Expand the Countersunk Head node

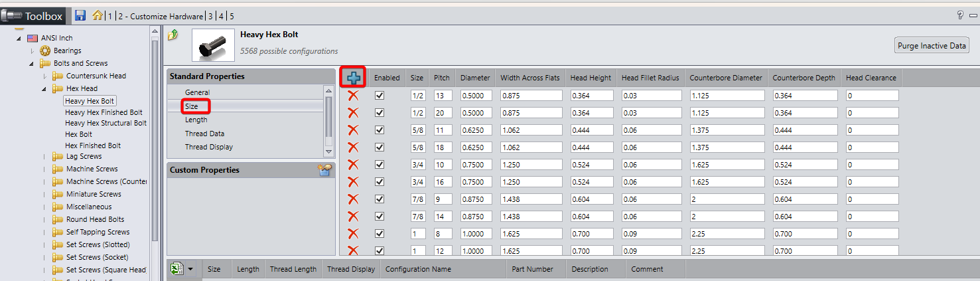44,76
